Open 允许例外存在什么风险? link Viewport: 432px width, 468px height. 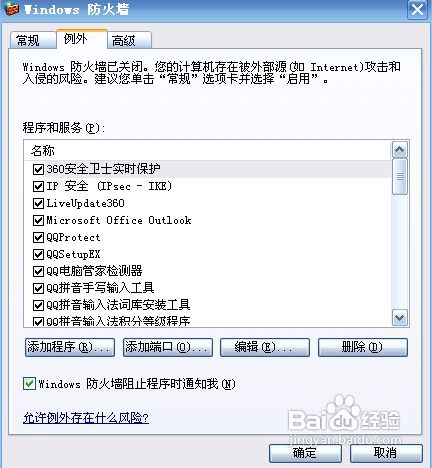86,418
